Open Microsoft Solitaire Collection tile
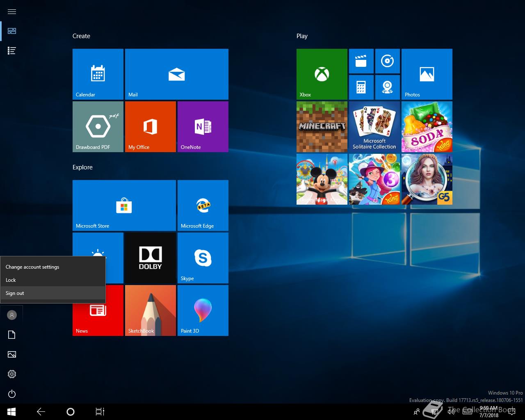This screenshot has width=525, height=420. point(374,127)
